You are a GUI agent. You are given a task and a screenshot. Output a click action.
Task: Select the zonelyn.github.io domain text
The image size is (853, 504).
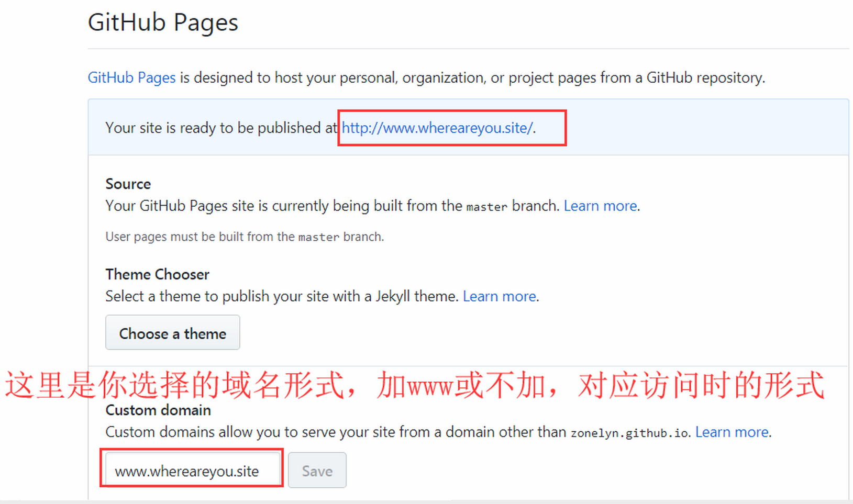click(x=629, y=433)
